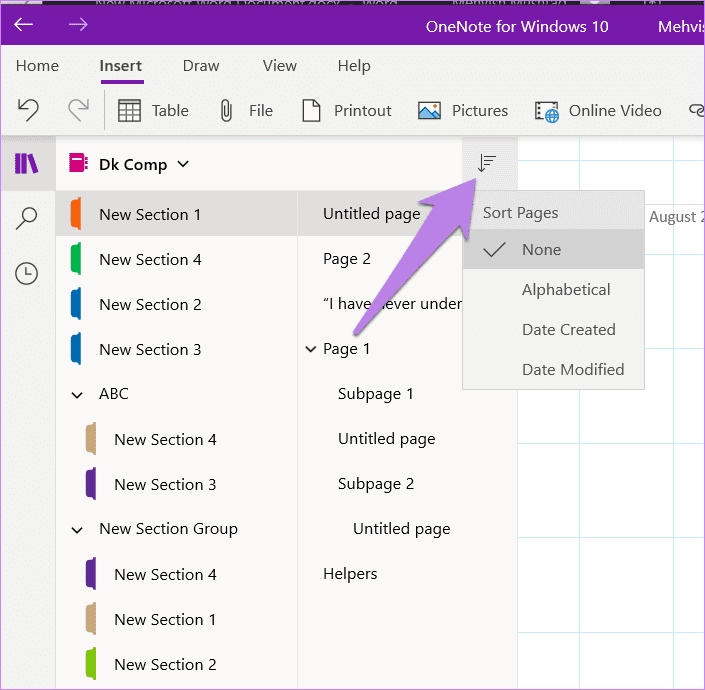Open purple New Section 4 in New Section Group
705x690 pixels.
(176, 574)
